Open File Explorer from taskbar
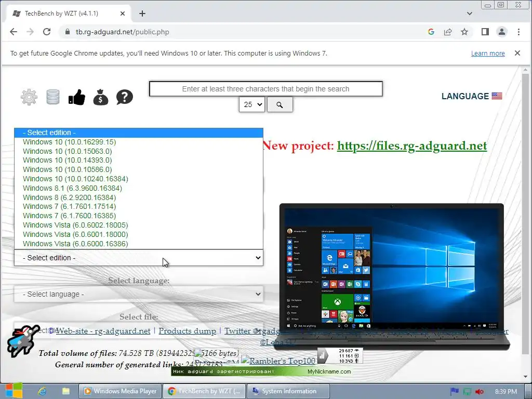Image resolution: width=532 pixels, height=399 pixels. coord(66,391)
